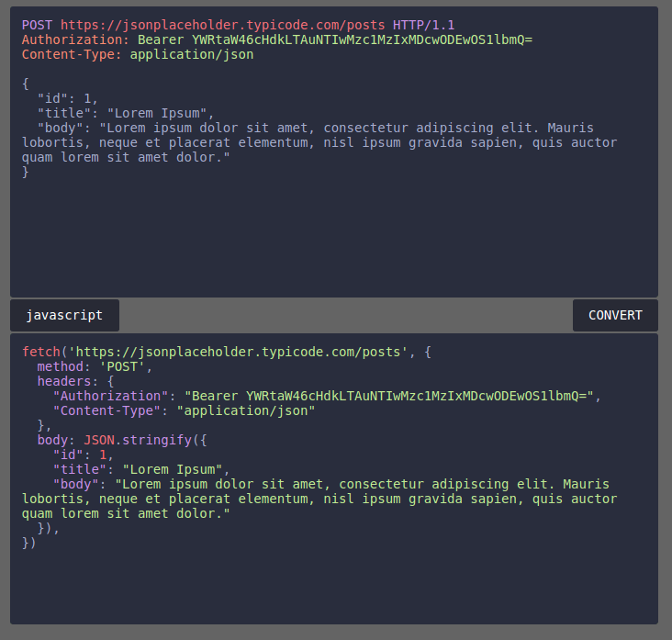Click the closing }) of the fetch call

tap(28, 543)
